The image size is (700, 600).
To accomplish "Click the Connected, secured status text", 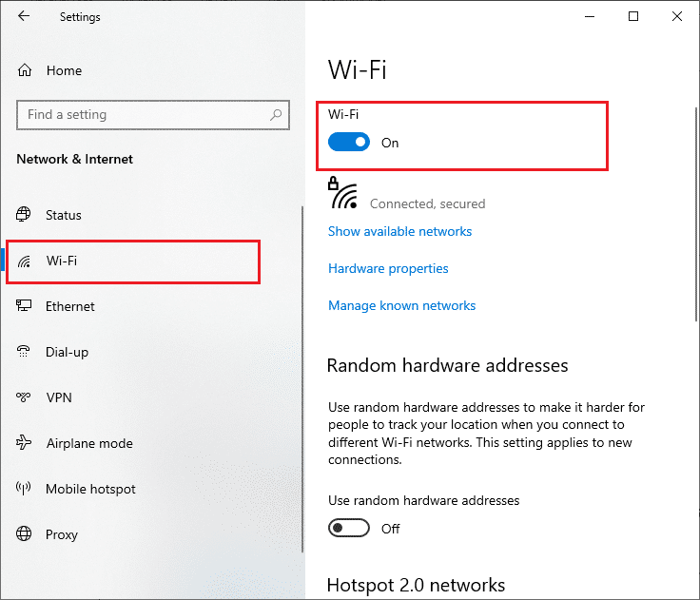I will [427, 203].
